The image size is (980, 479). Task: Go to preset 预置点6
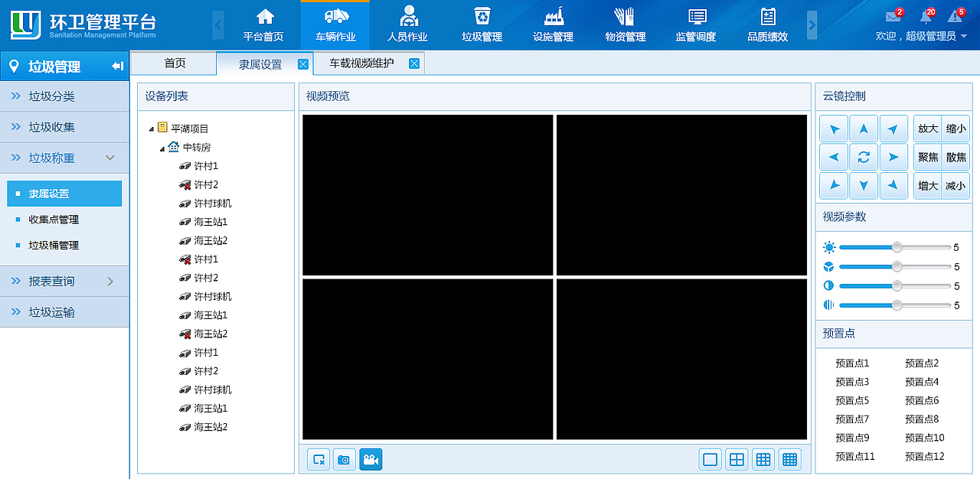pyautogui.click(x=922, y=400)
